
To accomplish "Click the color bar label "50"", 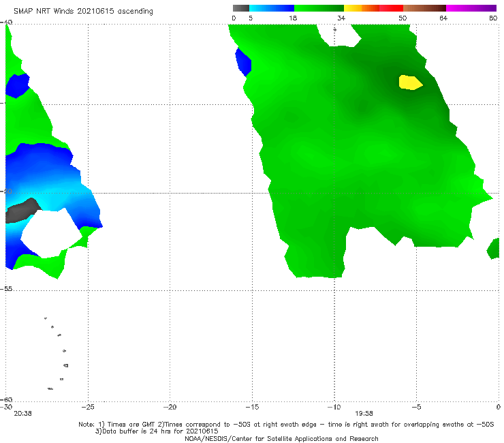I will [x=403, y=18].
